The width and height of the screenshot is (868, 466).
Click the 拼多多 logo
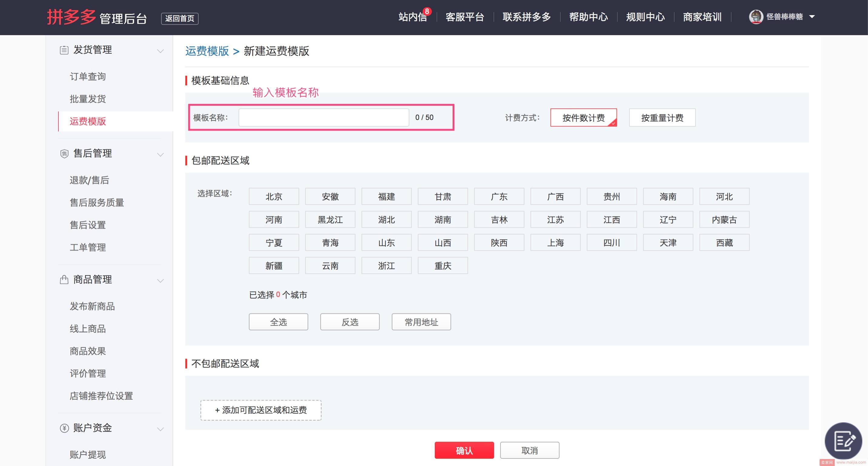(71, 17)
